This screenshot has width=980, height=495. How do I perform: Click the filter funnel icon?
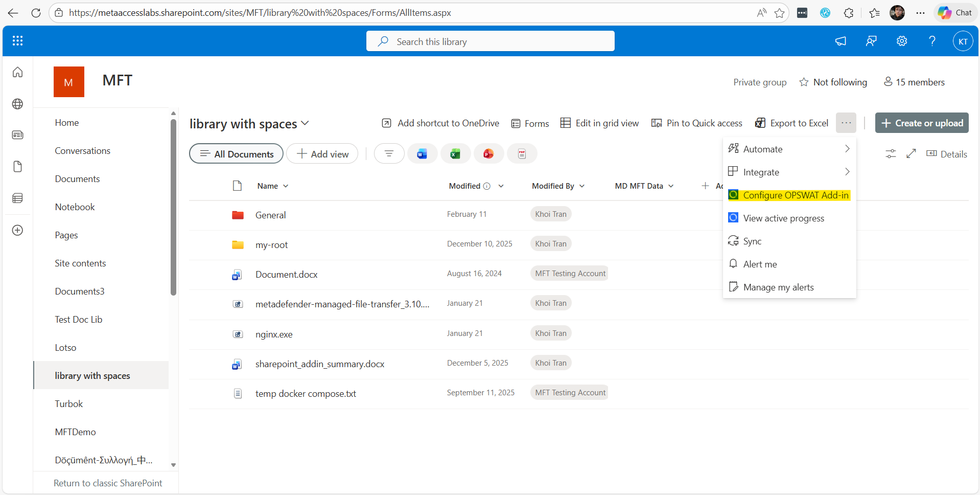point(389,153)
